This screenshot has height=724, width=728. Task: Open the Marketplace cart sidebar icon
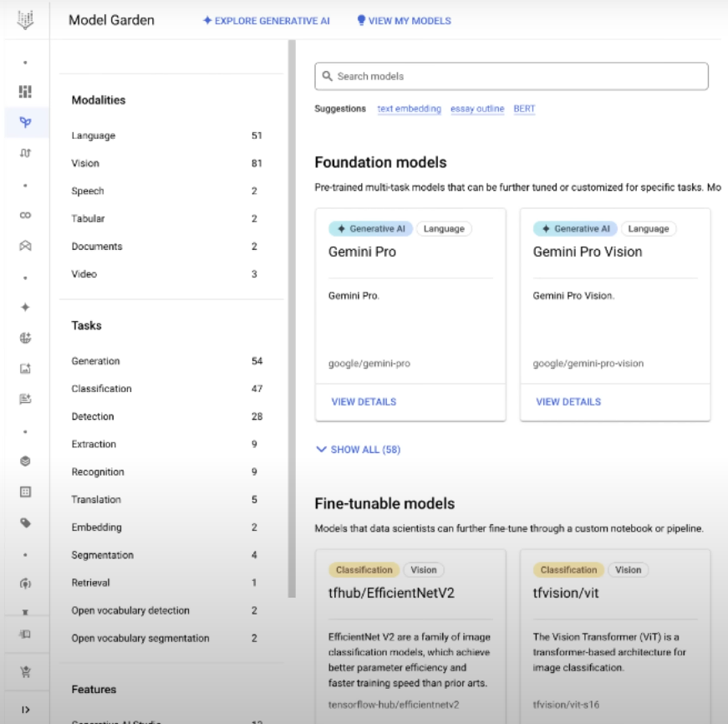tap(26, 671)
